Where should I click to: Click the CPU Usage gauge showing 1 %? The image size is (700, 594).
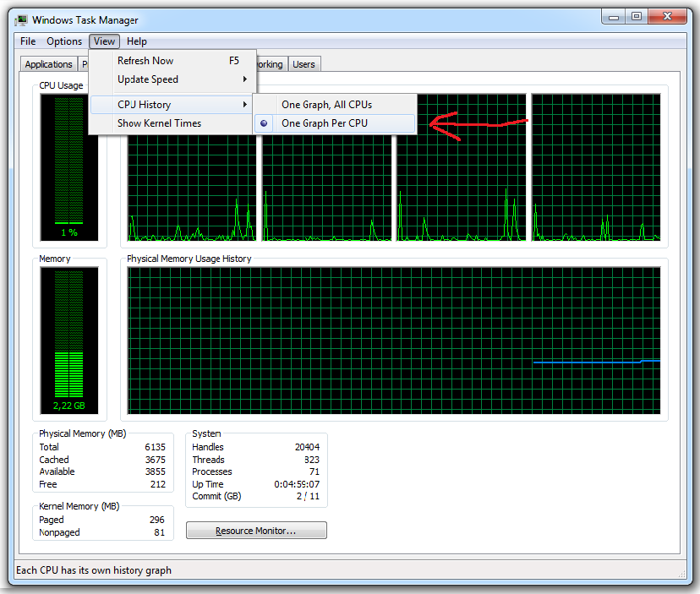pyautogui.click(x=69, y=167)
